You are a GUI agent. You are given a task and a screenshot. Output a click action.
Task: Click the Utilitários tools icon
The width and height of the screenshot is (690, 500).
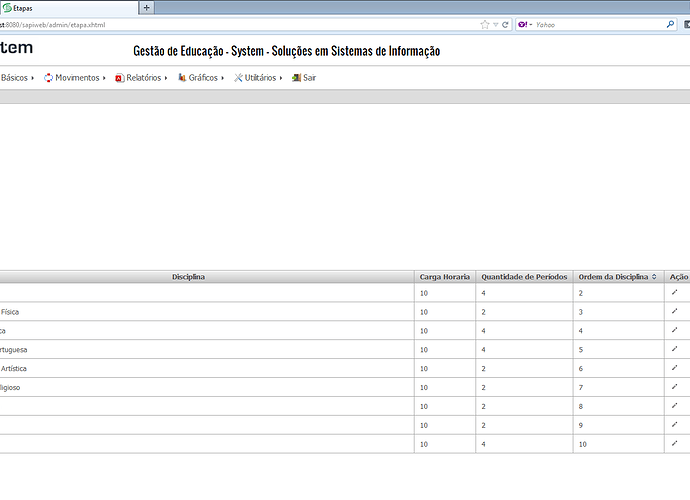click(x=238, y=78)
